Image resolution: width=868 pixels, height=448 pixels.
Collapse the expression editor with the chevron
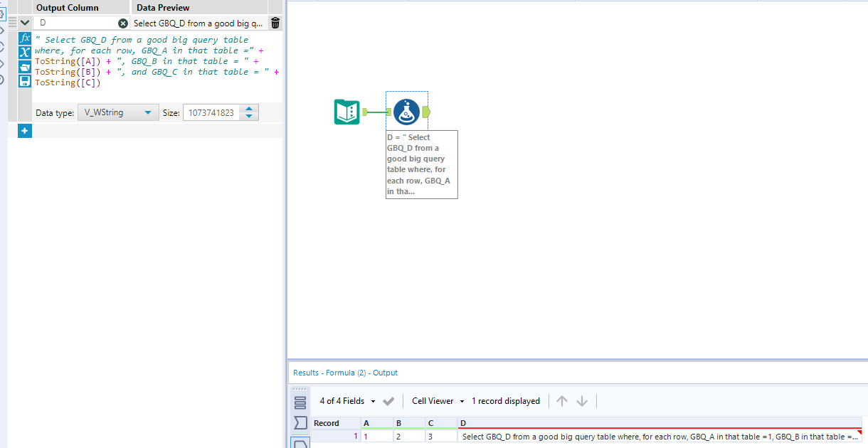[x=24, y=22]
